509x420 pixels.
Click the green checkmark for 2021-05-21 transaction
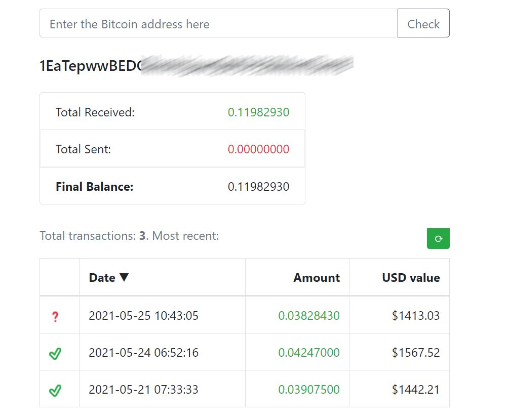coord(55,391)
